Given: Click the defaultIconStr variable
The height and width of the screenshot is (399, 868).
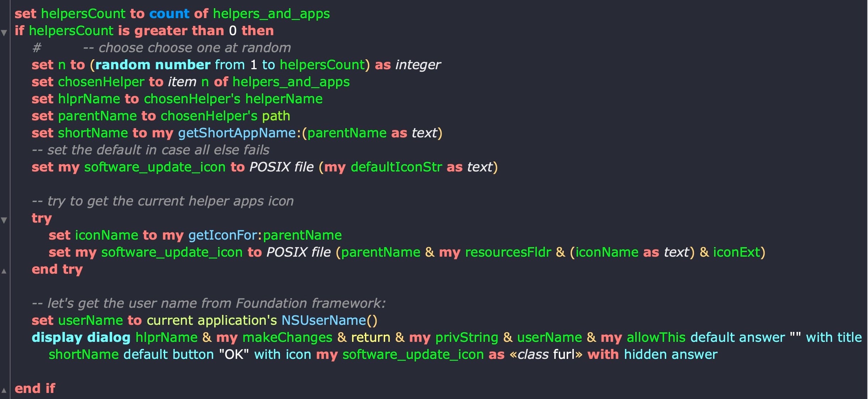Looking at the screenshot, I should 396,167.
